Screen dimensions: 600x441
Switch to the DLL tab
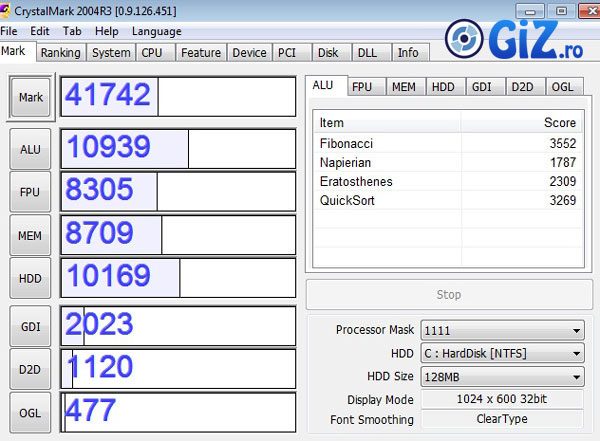pyautogui.click(x=371, y=52)
